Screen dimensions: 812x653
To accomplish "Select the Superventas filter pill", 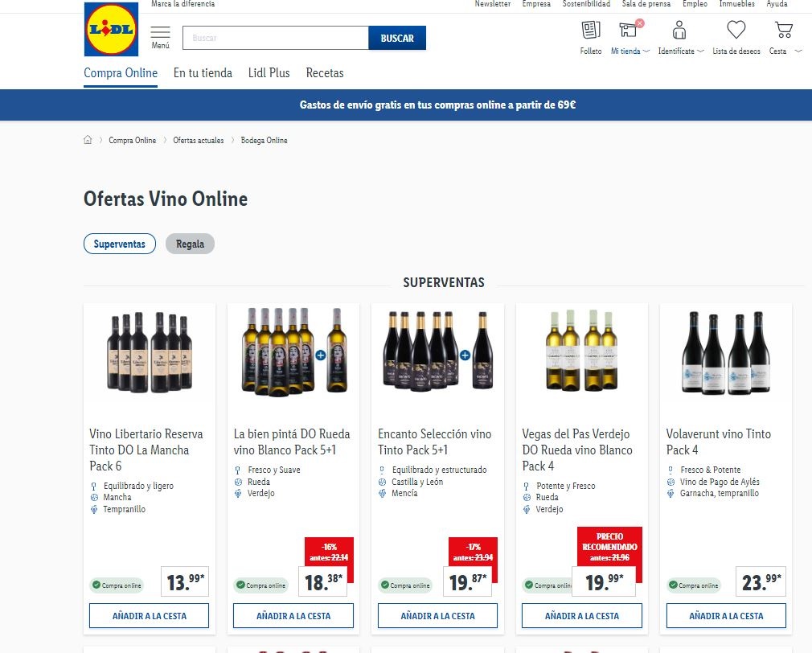I will pos(120,244).
